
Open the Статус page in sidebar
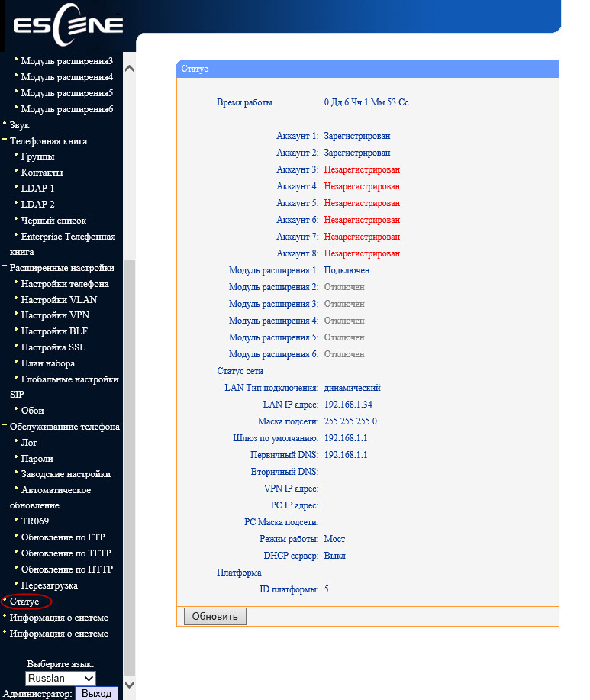tap(24, 602)
